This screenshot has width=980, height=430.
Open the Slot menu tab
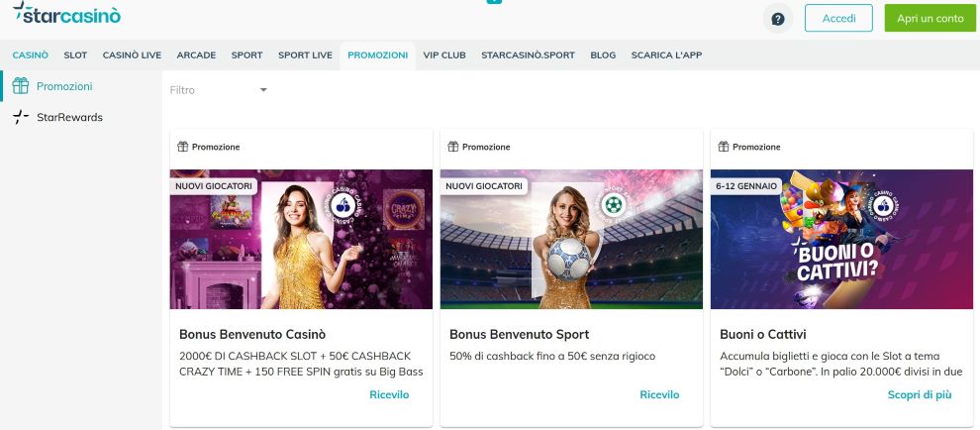75,55
